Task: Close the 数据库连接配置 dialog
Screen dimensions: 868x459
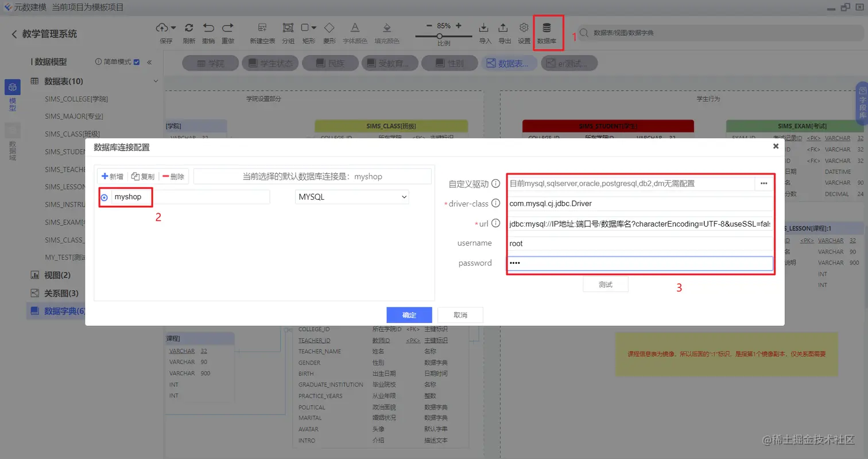Action: tap(776, 146)
